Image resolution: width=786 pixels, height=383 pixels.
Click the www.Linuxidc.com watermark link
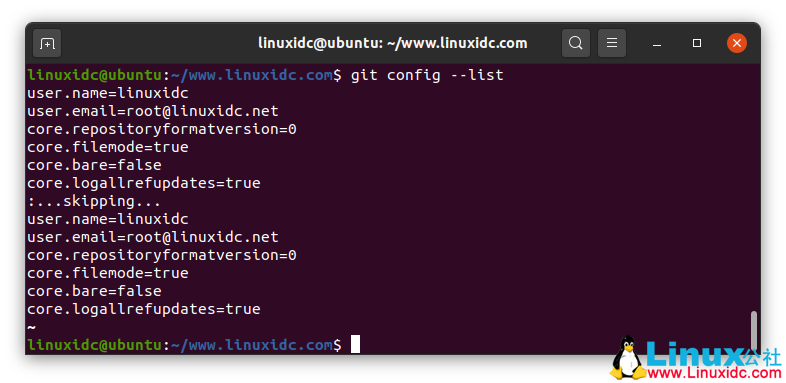coord(714,372)
